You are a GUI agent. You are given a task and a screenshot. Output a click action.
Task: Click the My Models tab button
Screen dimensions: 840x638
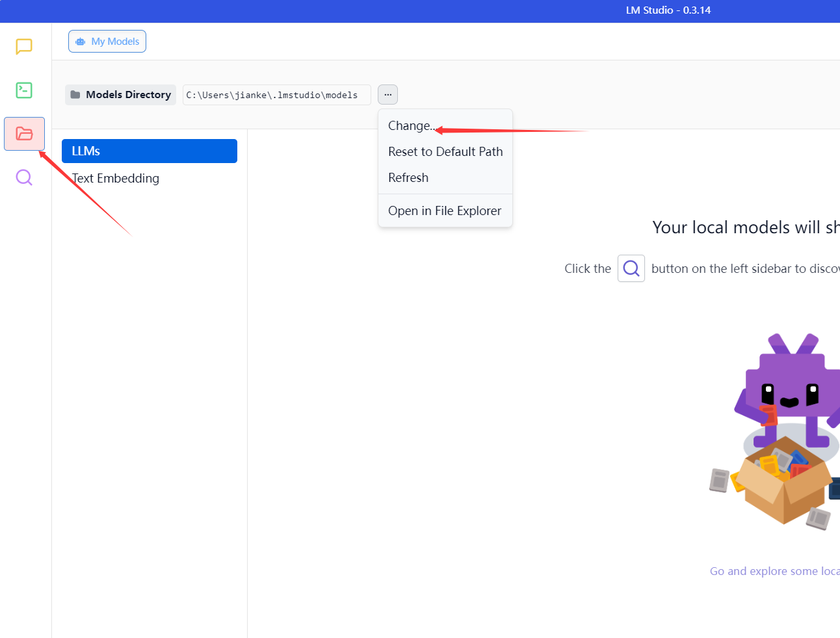[107, 42]
